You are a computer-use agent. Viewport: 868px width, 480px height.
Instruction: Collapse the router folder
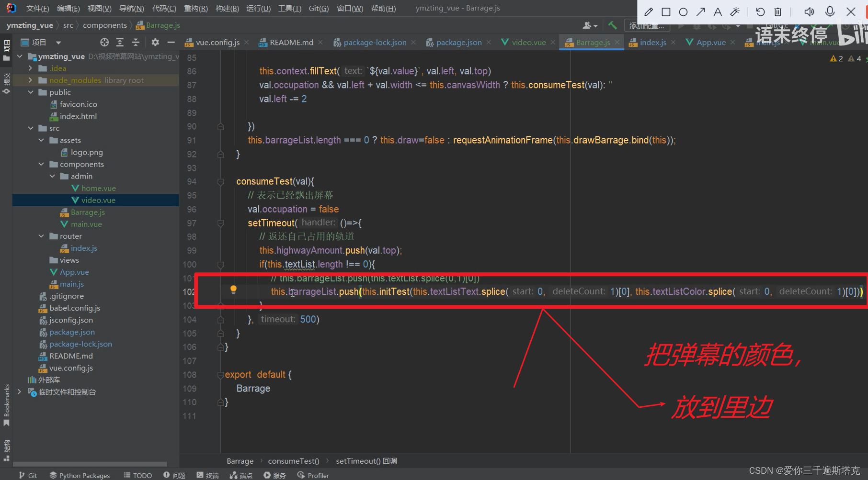41,236
